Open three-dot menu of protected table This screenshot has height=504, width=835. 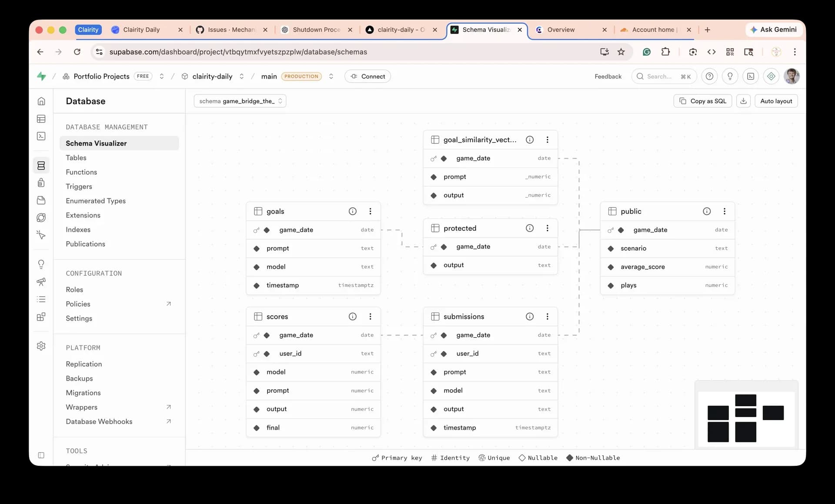(x=548, y=228)
